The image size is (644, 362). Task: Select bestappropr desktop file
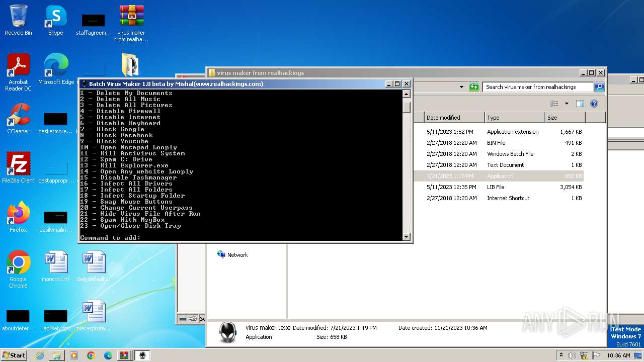click(x=55, y=172)
